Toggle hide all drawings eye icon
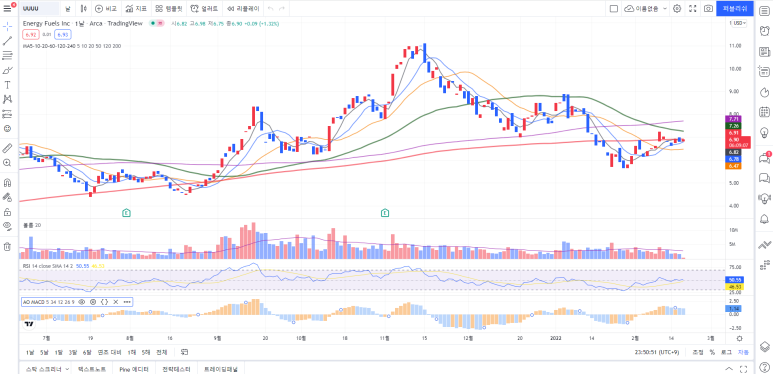This screenshot has width=773, height=374. coord(7,227)
